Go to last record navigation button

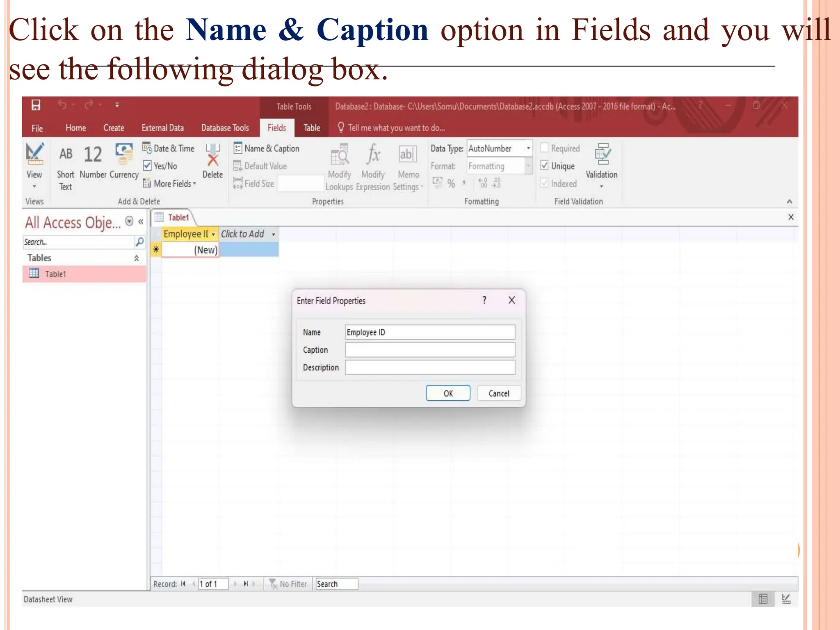click(x=246, y=584)
